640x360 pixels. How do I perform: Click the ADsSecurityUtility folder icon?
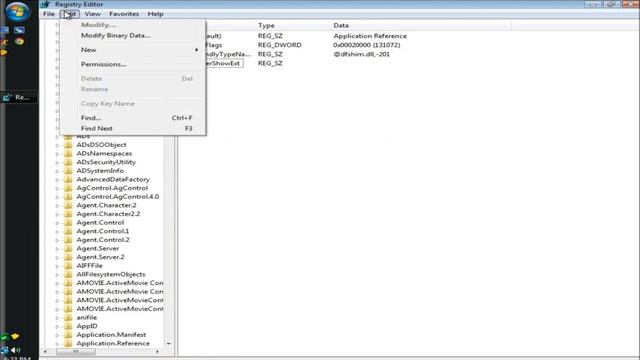pos(68,162)
